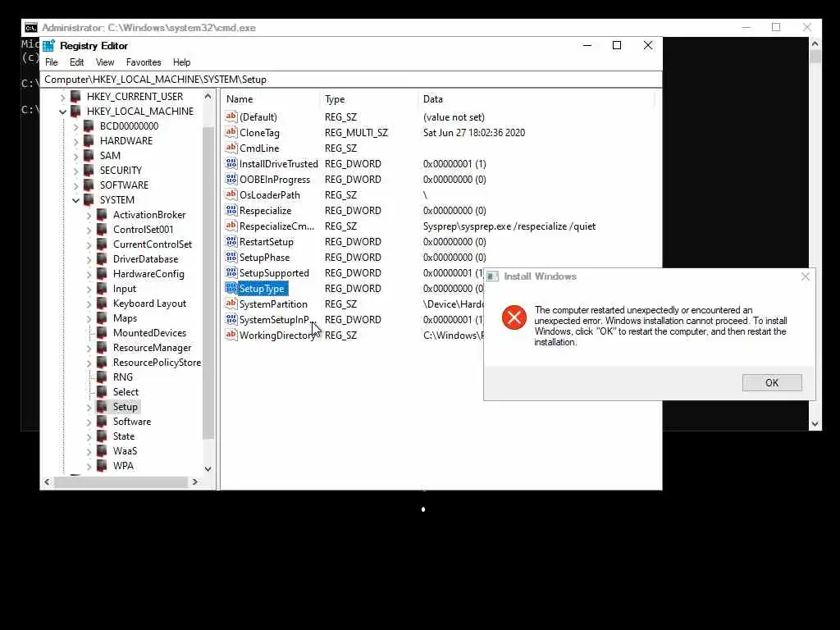Screen dimensions: 840x630
Task: Click the red error icon in Install Windows dialog
Action: coord(514,317)
